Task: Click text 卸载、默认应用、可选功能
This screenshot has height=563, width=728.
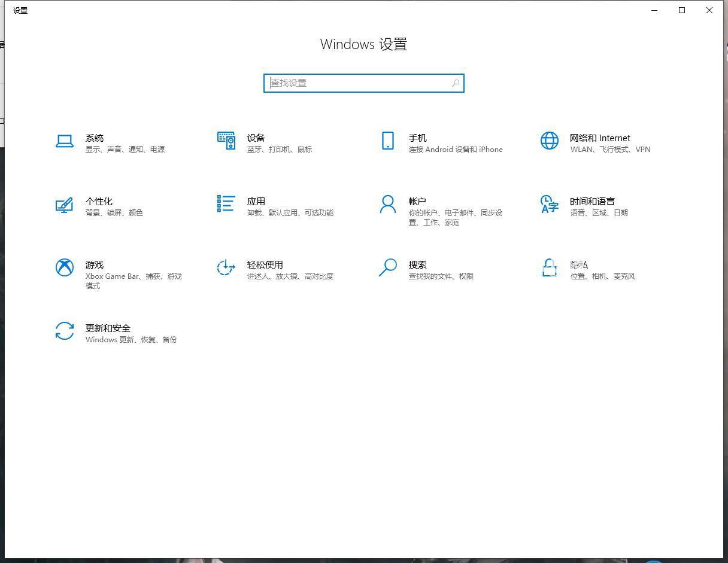Action: point(290,213)
